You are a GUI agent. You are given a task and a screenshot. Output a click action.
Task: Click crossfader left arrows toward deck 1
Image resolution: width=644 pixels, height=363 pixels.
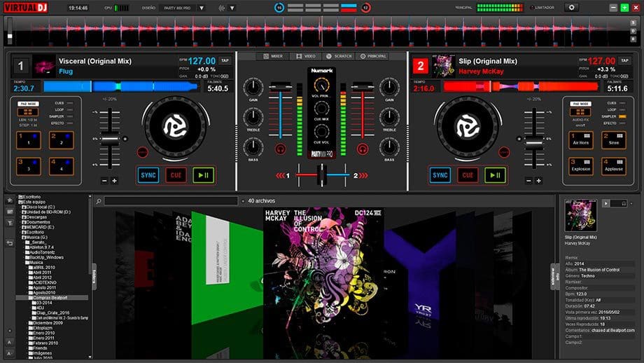(x=281, y=175)
